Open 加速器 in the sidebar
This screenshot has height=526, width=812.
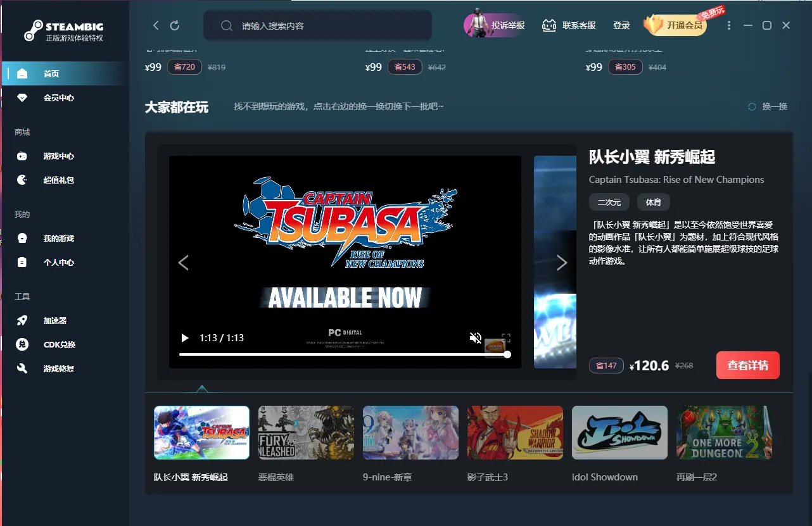[65, 320]
